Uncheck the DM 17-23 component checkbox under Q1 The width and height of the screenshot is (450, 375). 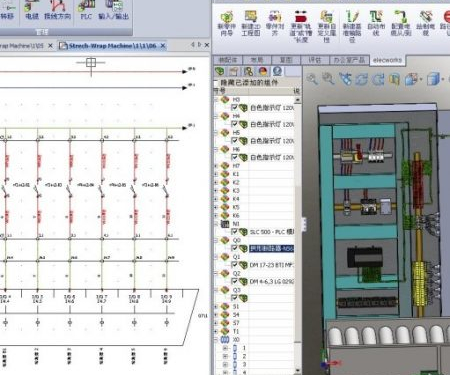(x=234, y=265)
